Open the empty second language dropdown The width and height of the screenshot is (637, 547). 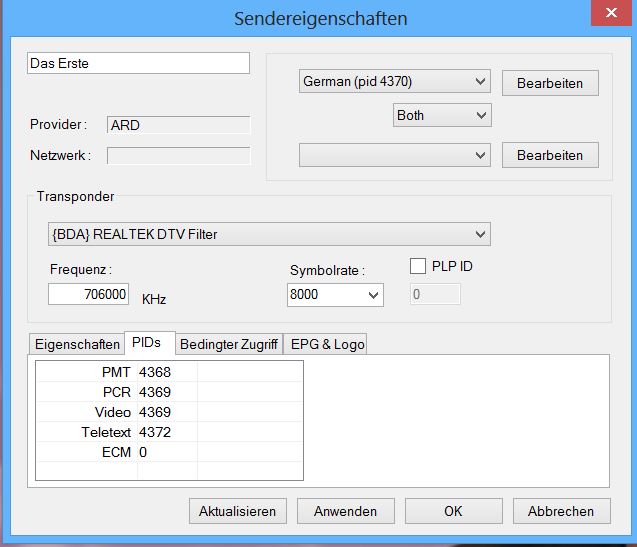click(x=394, y=155)
